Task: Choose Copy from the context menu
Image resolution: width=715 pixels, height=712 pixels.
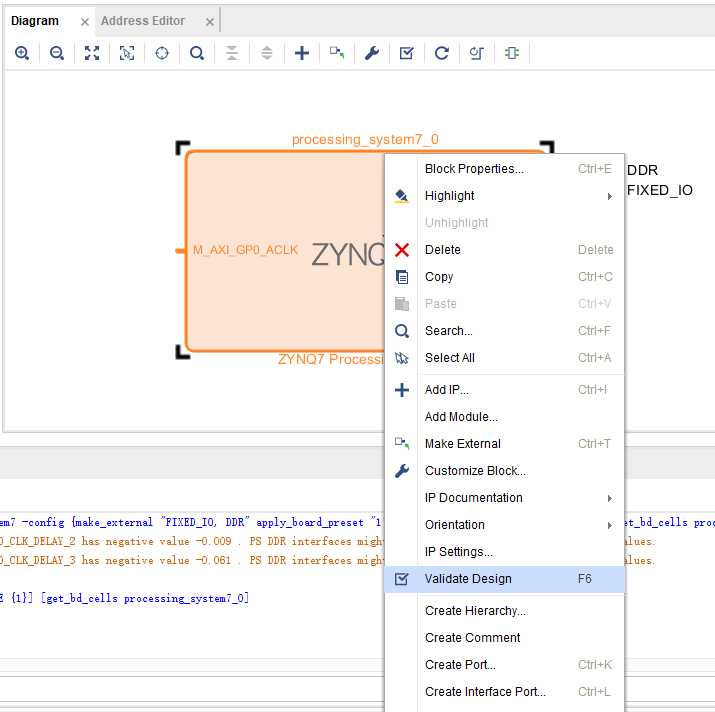Action: 504,277
